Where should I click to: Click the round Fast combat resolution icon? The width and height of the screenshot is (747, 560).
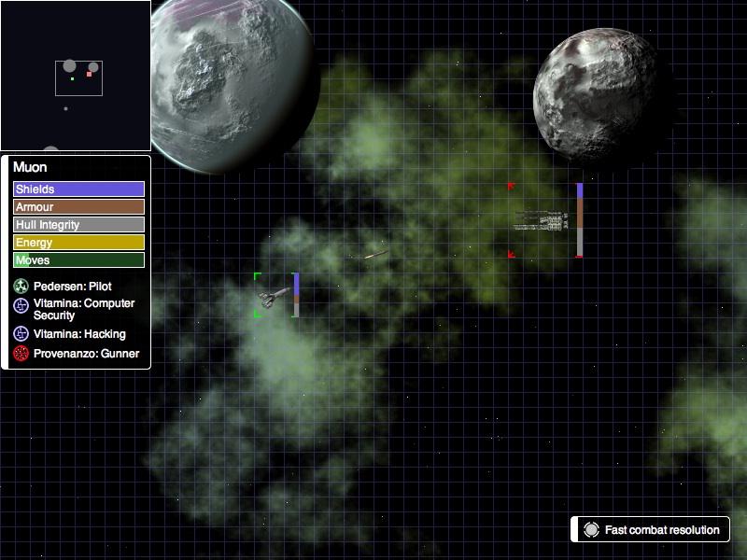pyautogui.click(x=591, y=530)
